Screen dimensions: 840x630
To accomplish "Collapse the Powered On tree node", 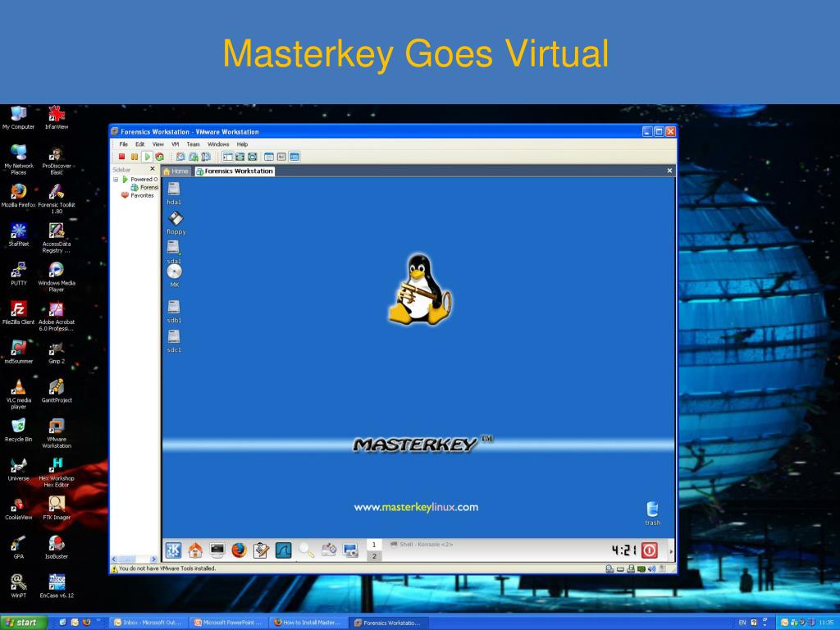I will pos(116,180).
